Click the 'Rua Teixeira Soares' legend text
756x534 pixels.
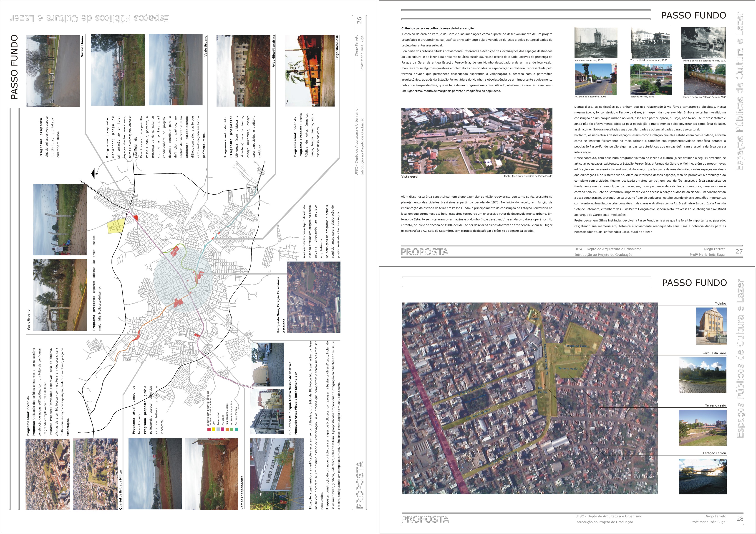(x=227, y=415)
